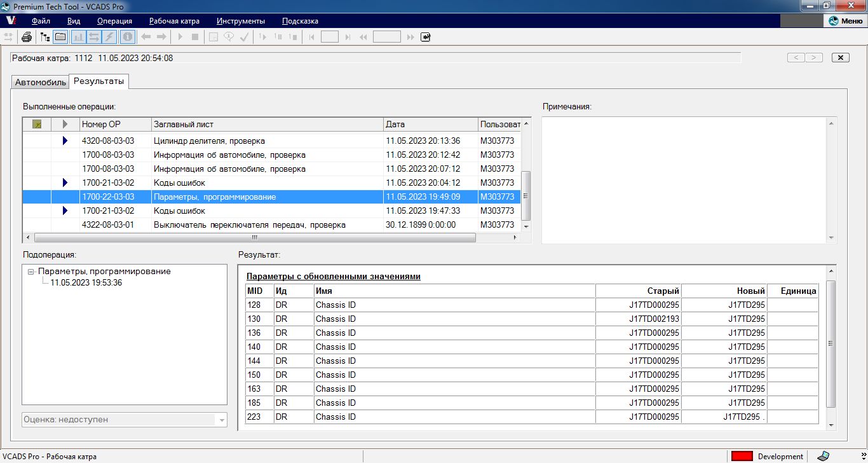Click the step-and-play icon in the toolbar

[262, 37]
